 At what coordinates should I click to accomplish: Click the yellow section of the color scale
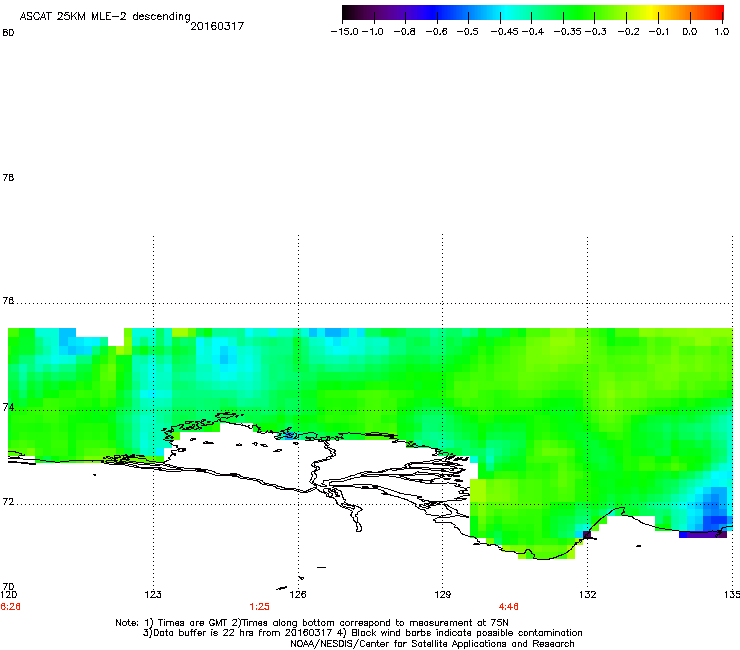tap(654, 12)
